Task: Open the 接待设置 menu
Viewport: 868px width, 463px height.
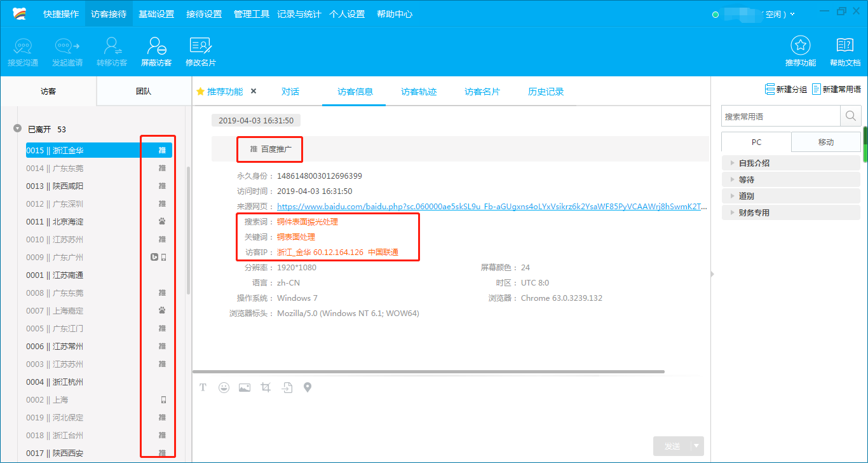Action: 204,14
